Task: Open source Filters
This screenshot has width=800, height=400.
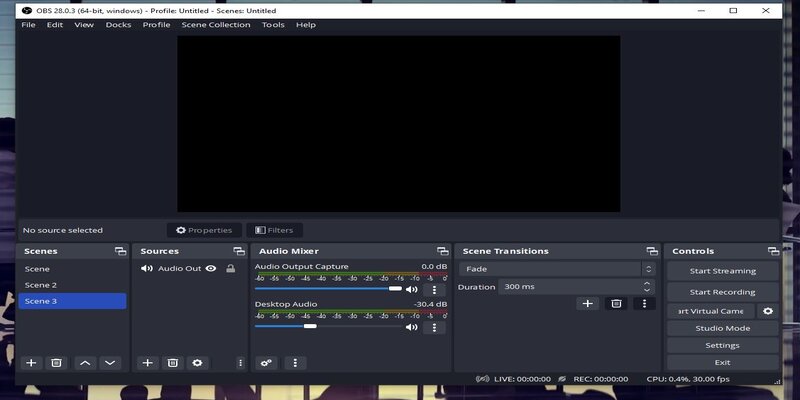Action: tap(274, 230)
